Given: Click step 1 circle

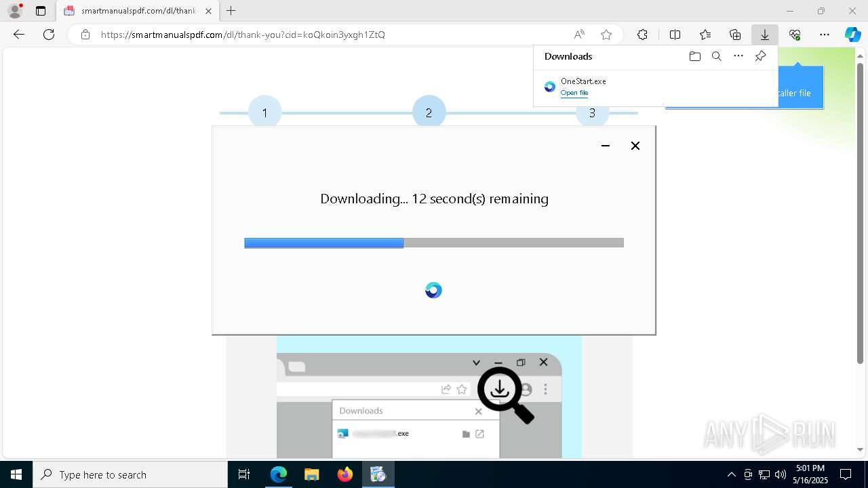Looking at the screenshot, I should click(264, 113).
